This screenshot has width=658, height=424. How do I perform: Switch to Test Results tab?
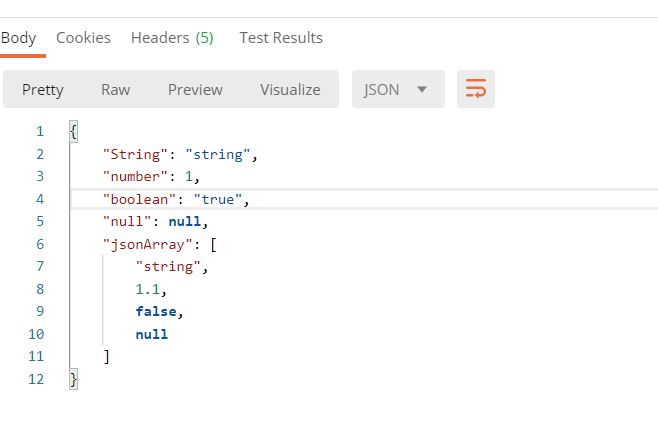(x=281, y=38)
